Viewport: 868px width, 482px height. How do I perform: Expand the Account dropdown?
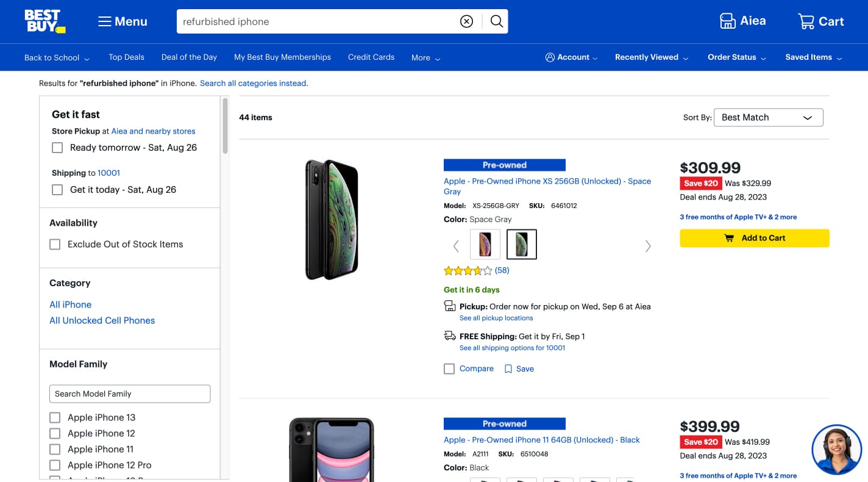571,57
